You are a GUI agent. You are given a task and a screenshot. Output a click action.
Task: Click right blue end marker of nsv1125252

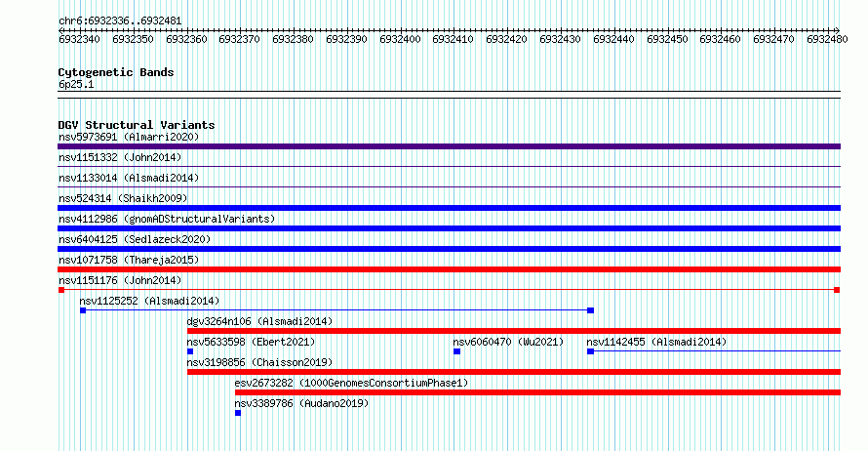[591, 310]
